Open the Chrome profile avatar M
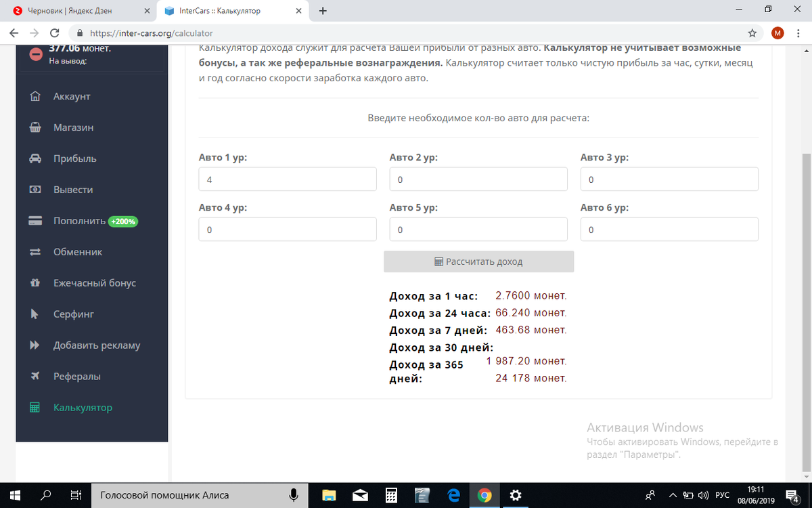The image size is (812, 508). [777, 33]
